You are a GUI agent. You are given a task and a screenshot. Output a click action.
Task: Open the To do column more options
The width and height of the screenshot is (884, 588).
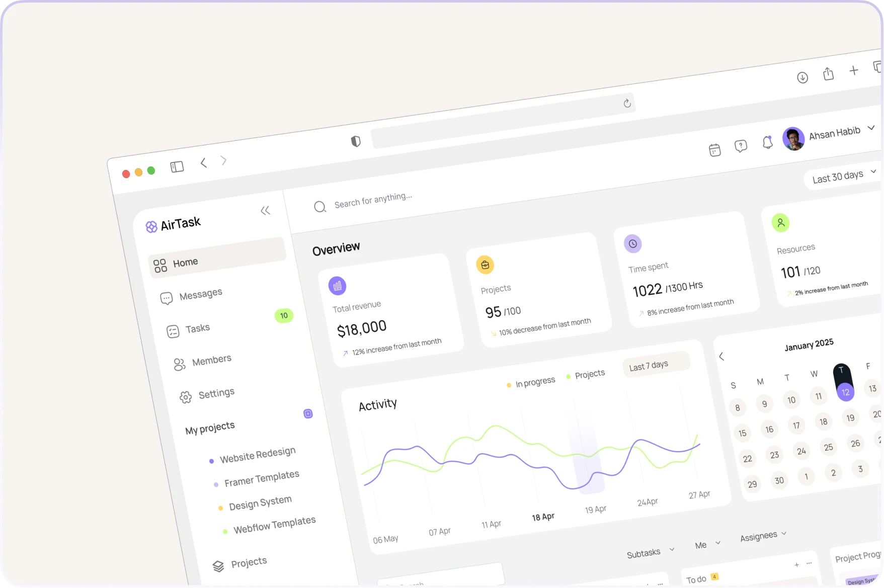tap(809, 563)
